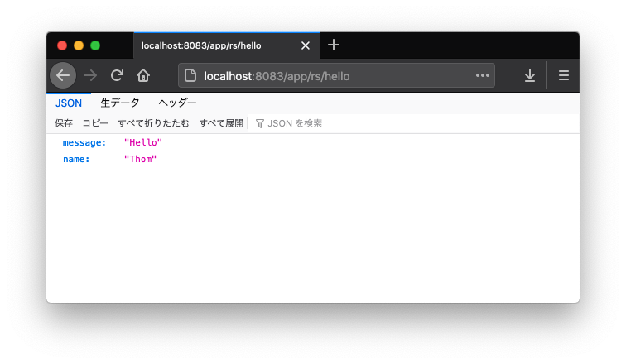Select the localhost:8083/app/rs/hello browser tab
This screenshot has height=364, width=626.
coord(226,45)
